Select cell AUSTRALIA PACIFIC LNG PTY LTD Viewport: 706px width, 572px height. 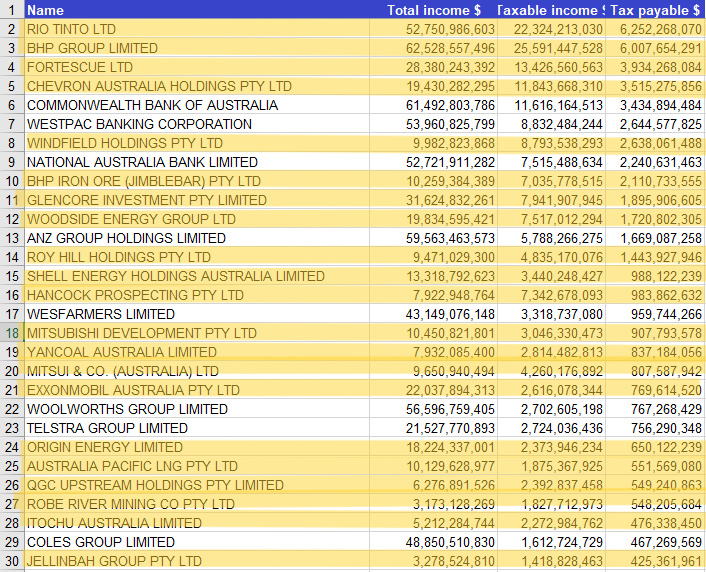tap(197, 466)
